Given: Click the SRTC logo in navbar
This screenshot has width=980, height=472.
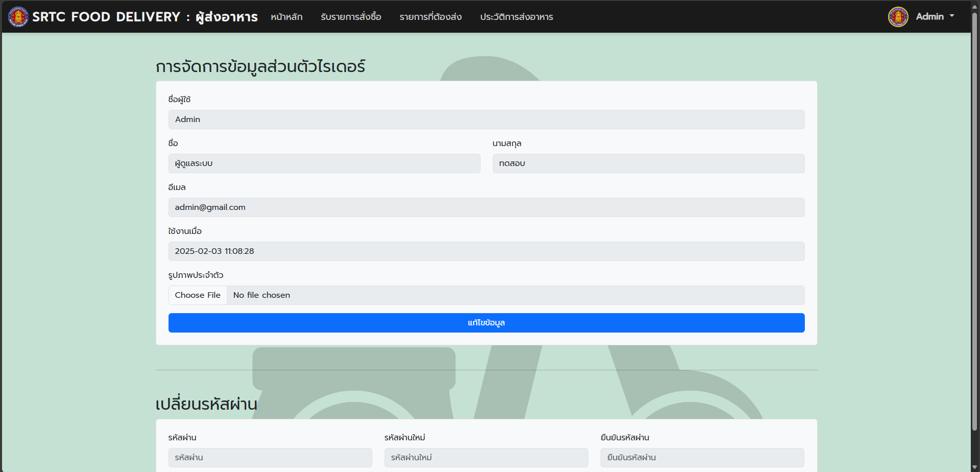Looking at the screenshot, I should [x=18, y=17].
